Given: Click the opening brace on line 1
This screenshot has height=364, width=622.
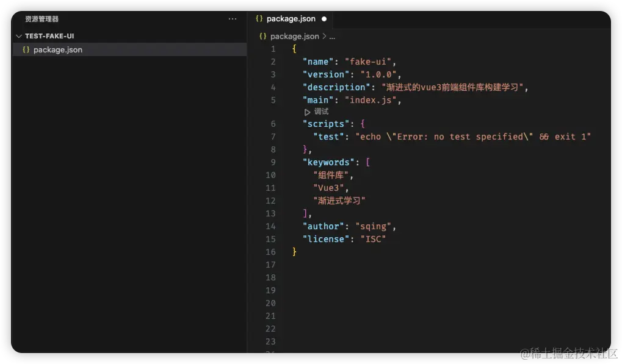Looking at the screenshot, I should tap(294, 49).
